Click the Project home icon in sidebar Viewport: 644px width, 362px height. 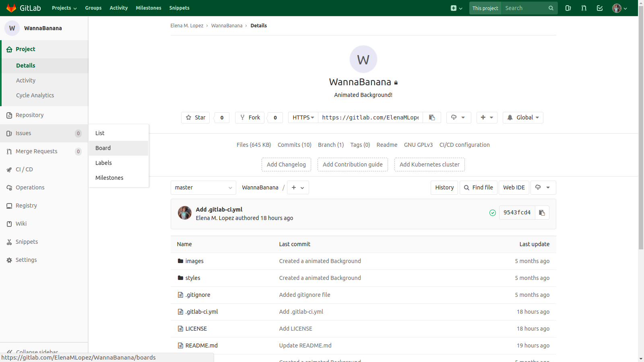(9, 49)
